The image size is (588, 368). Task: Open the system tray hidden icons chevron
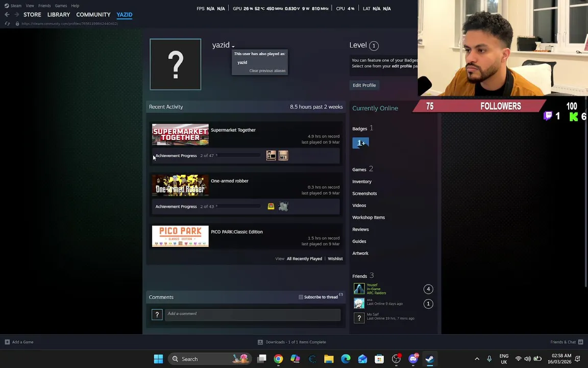click(477, 359)
